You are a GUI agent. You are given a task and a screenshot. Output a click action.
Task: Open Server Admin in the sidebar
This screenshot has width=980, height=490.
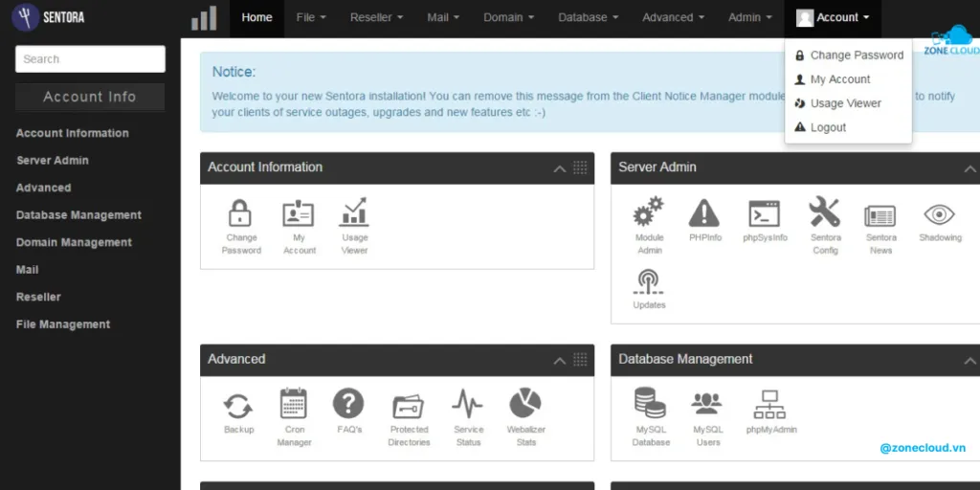[53, 161]
